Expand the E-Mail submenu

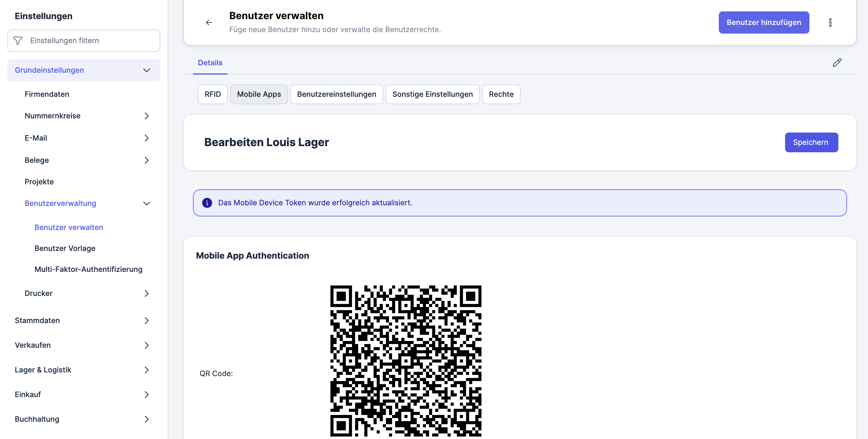[147, 138]
